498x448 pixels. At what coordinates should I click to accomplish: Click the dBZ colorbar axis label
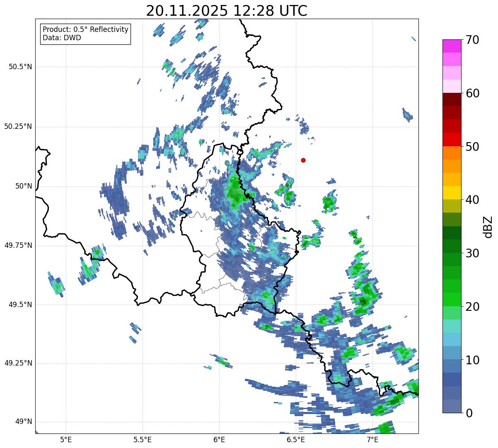pos(488,226)
